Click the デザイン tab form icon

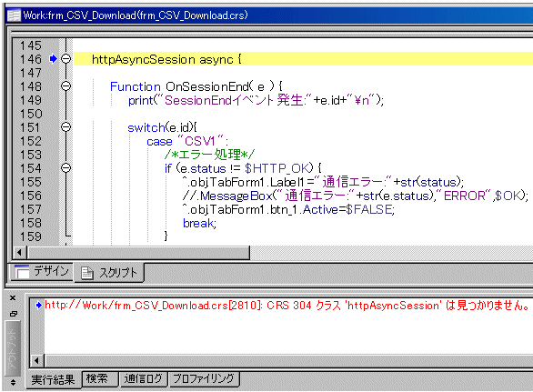tap(22, 271)
